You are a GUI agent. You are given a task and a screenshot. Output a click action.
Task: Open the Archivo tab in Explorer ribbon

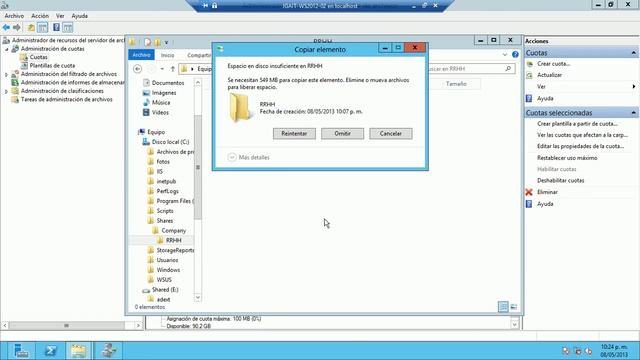click(x=141, y=55)
